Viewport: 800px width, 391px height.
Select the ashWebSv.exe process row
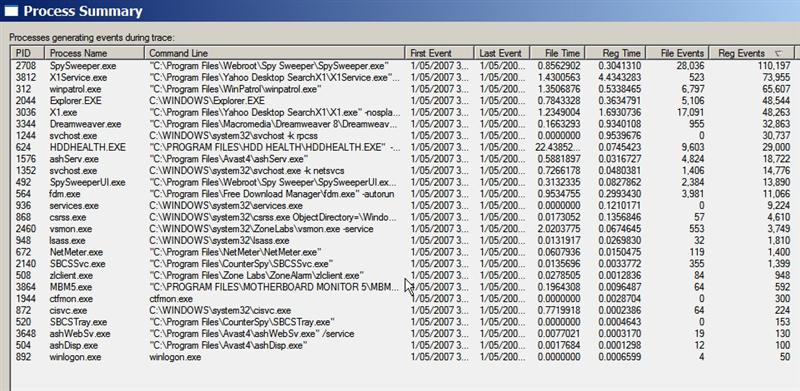[x=403, y=334]
